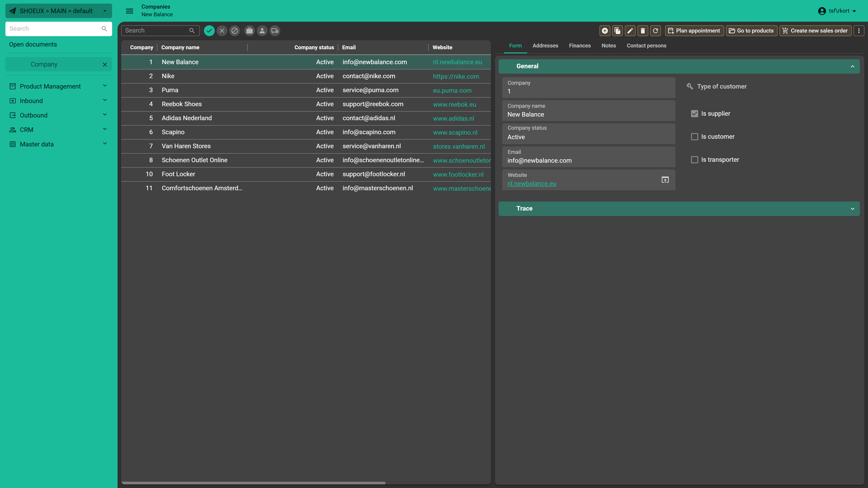Collapse the General section
The image size is (868, 488).
pyautogui.click(x=852, y=66)
